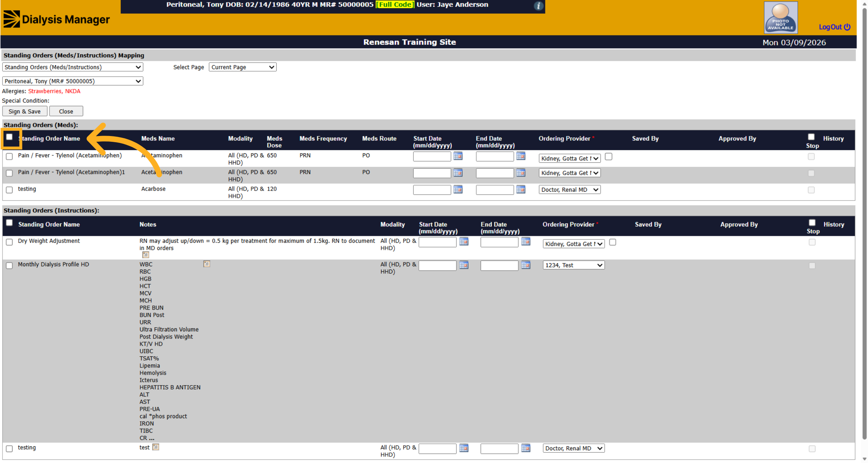Open Ordering Provider dropdown showing 1234, Test
Viewport: 868px width, 463px height.
click(574, 265)
